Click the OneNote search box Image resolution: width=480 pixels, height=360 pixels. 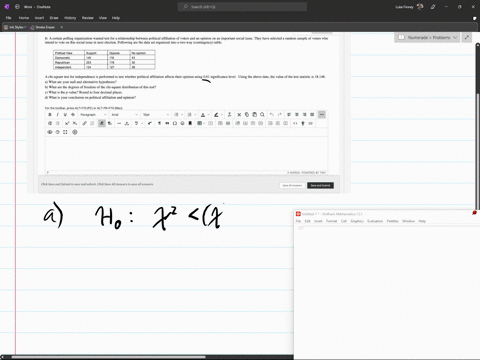tap(242, 7)
